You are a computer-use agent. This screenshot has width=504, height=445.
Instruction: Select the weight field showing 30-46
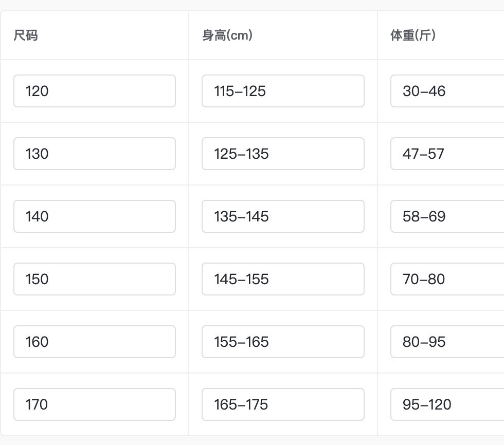pyautogui.click(x=447, y=91)
